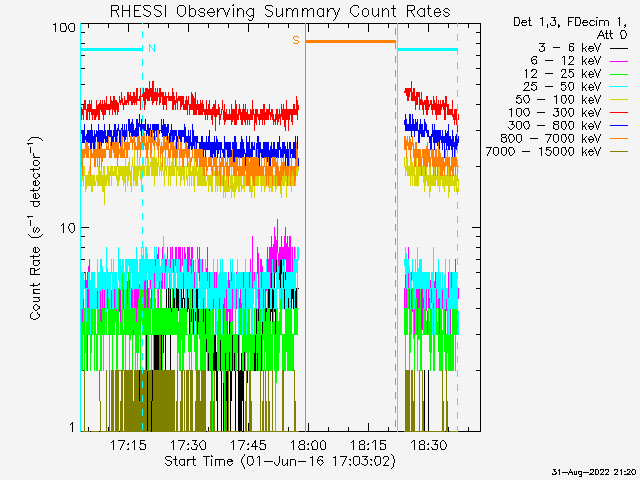
Task: Click the '12 - 25 keV' legend label
Action: (562, 74)
